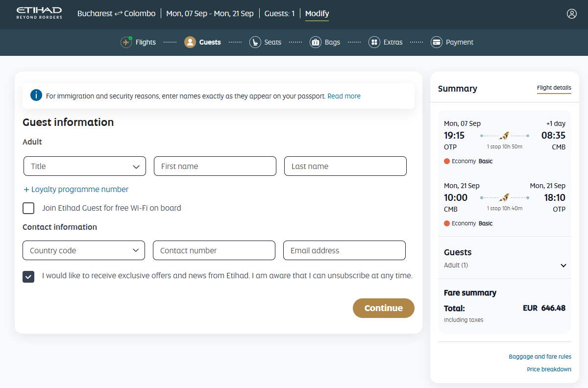
Task: Jump to the Payment step card icon
Action: coord(437,42)
